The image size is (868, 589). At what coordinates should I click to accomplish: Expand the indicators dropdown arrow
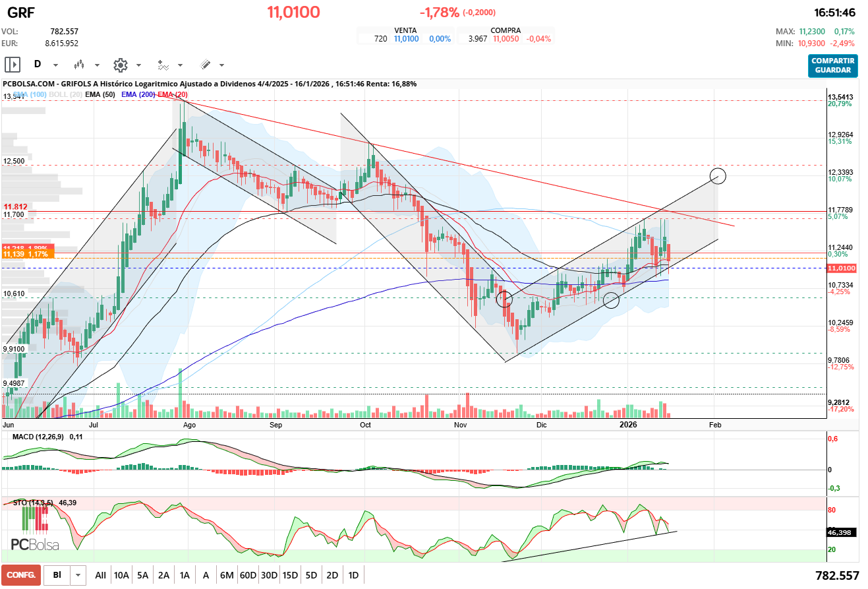tap(180, 65)
